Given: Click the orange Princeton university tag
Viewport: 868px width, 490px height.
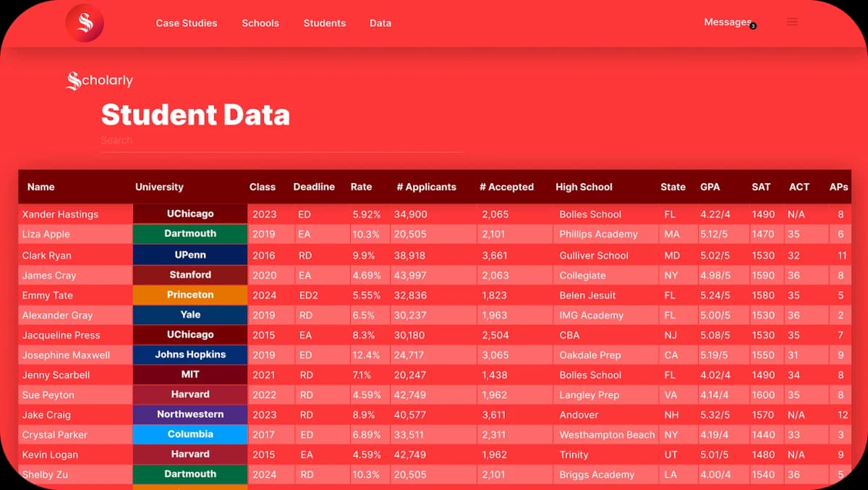Looking at the screenshot, I should pos(190,295).
